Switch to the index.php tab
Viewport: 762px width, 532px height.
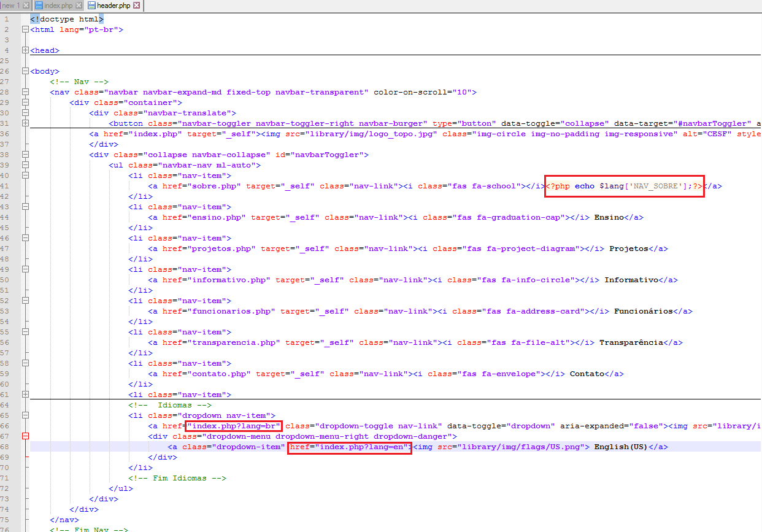point(58,6)
